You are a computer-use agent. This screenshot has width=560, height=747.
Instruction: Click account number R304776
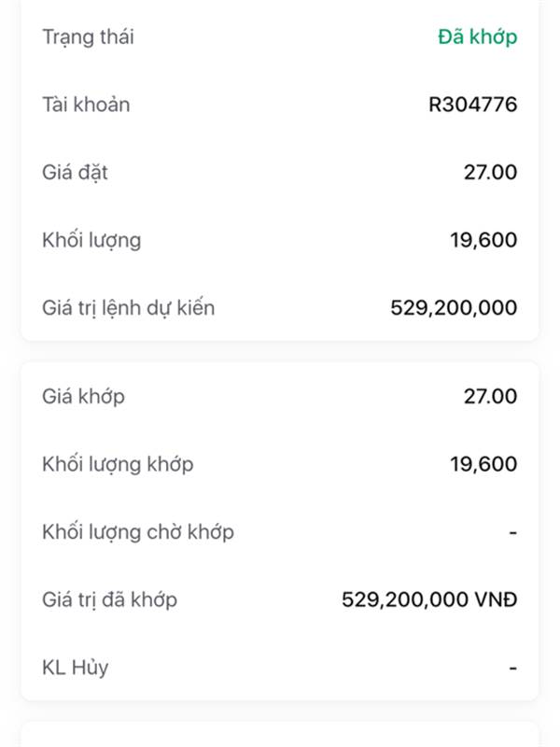coord(472,105)
